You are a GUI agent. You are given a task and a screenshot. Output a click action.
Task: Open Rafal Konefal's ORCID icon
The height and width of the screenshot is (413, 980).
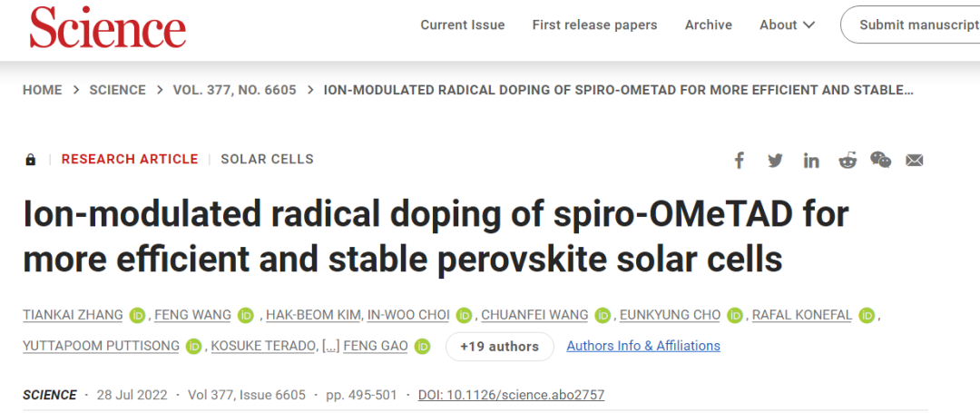tap(867, 316)
